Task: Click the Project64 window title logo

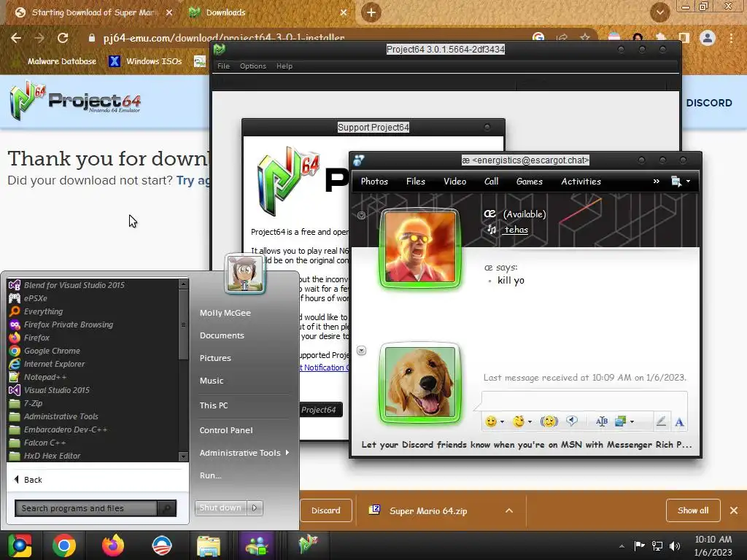Action: coord(219,49)
